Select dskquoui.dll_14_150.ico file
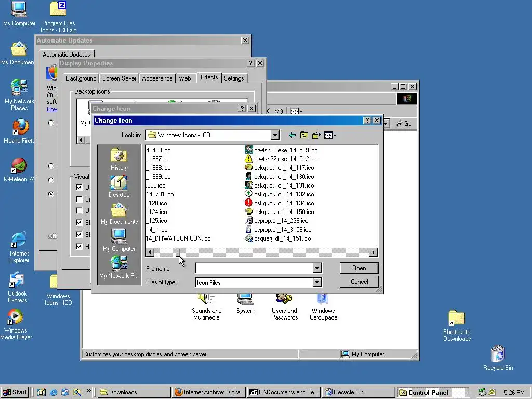This screenshot has width=532, height=399. 280,212
